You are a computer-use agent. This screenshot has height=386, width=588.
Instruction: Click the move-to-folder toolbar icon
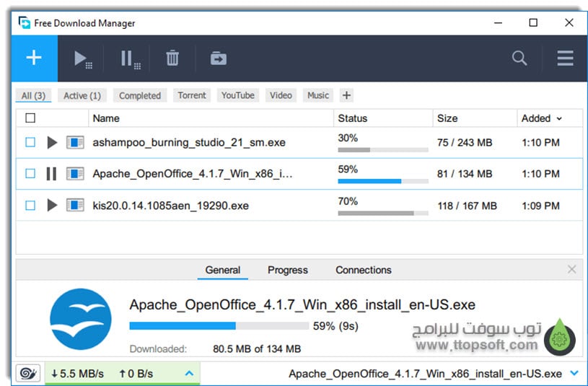219,58
